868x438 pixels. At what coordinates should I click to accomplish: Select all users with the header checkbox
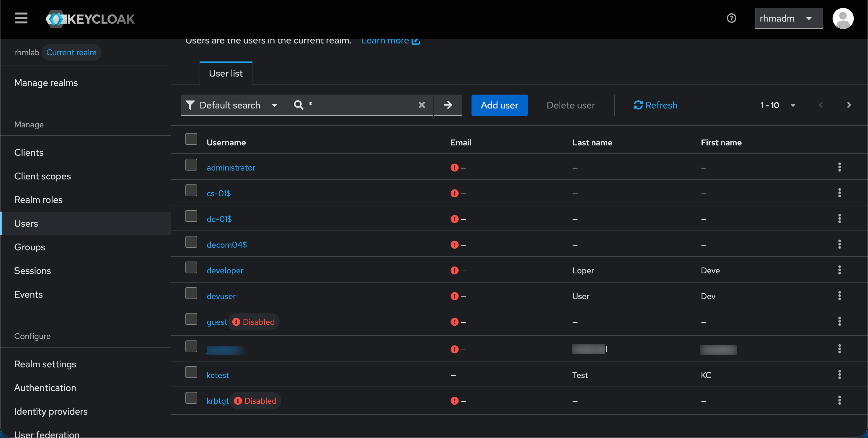coord(191,139)
